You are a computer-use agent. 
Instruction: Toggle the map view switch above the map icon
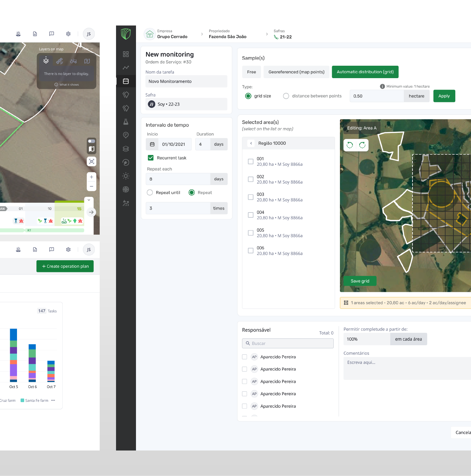click(92, 141)
